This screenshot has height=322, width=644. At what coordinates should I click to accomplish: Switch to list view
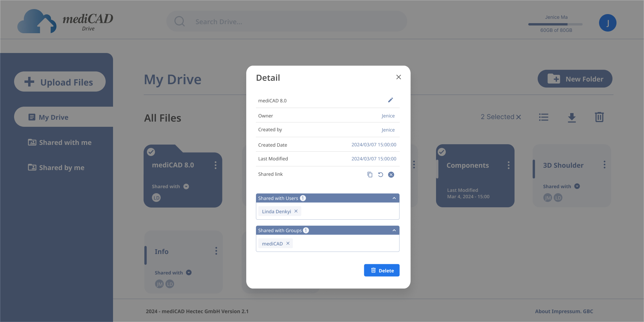pyautogui.click(x=544, y=117)
